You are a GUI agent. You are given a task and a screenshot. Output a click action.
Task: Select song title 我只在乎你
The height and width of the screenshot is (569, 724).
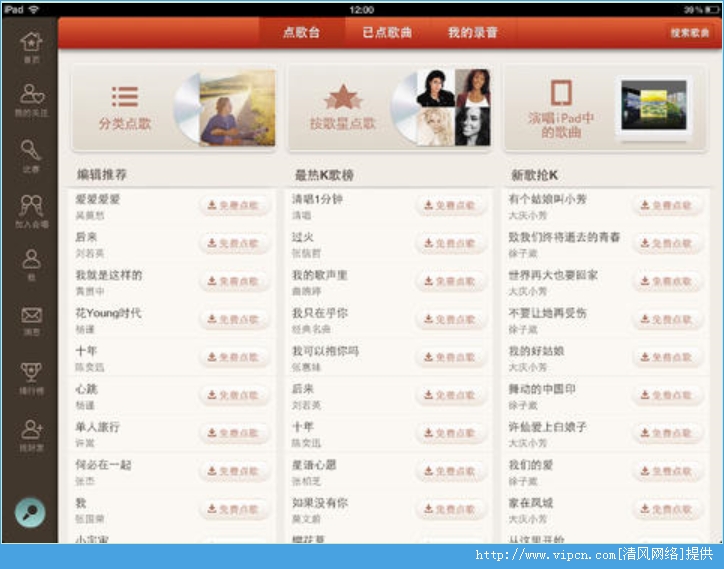click(320, 313)
